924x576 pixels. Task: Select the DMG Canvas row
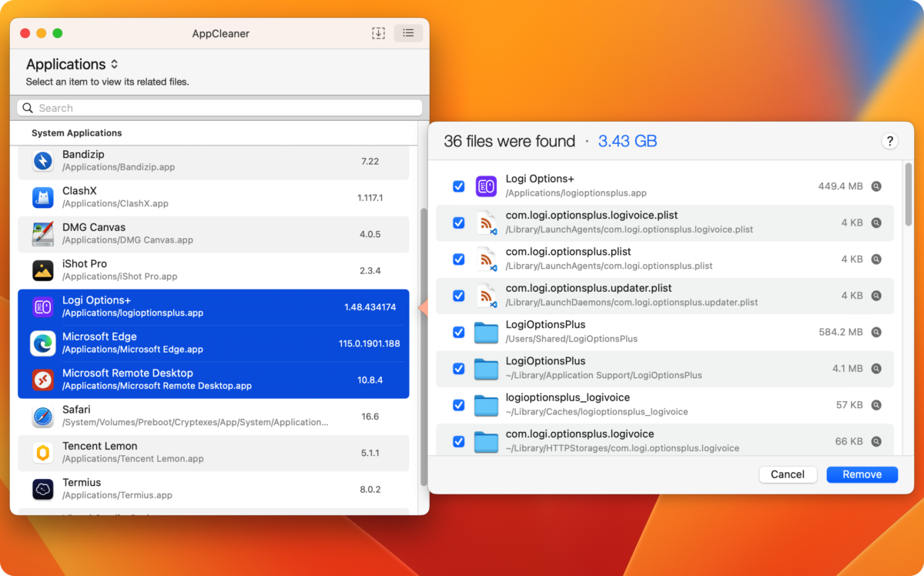213,233
